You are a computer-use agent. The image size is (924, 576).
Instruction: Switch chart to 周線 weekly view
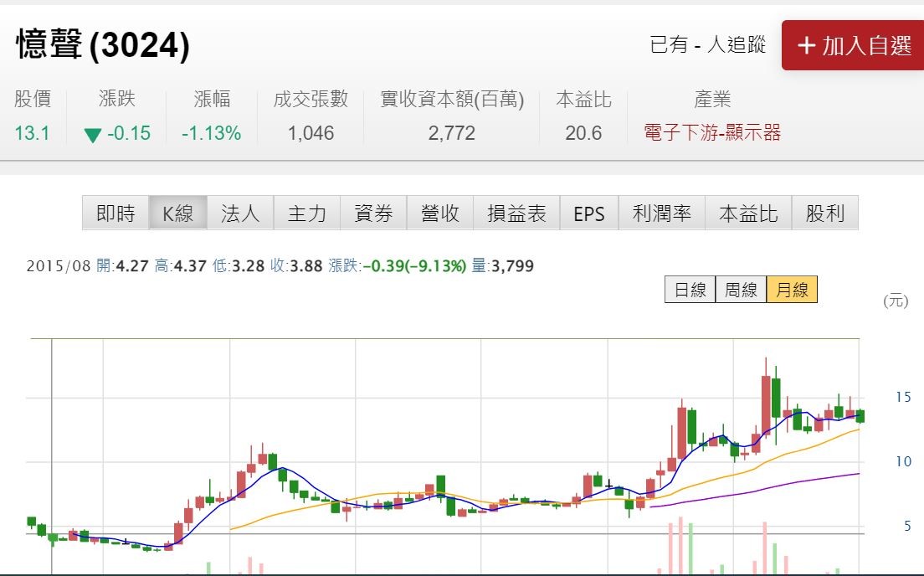point(741,290)
